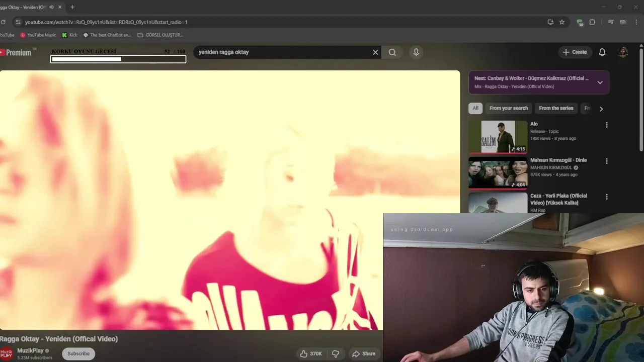The height and width of the screenshot is (362, 644).
Task: Click Ceza - Yerli Plaka title text
Action: click(558, 199)
